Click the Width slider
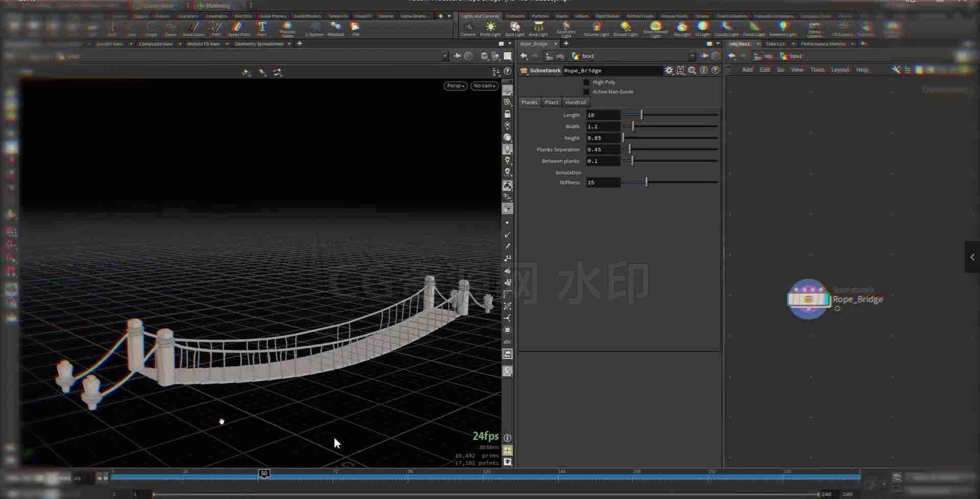This screenshot has width=980, height=499. coord(671,126)
